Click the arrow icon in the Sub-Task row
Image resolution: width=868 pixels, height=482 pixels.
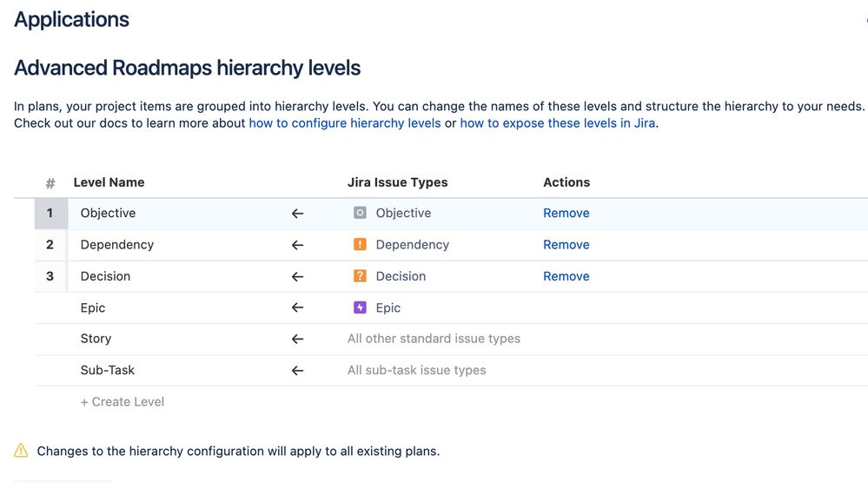pos(297,370)
